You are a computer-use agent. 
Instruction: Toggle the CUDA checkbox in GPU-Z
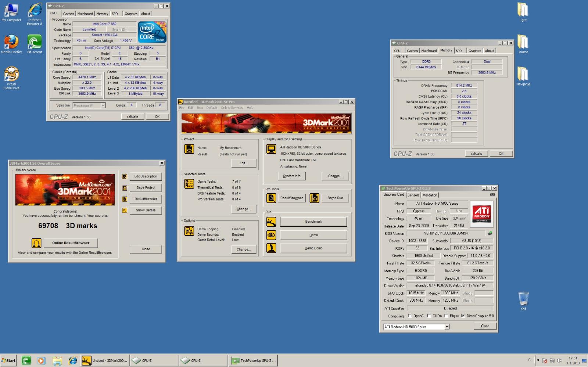click(x=429, y=316)
